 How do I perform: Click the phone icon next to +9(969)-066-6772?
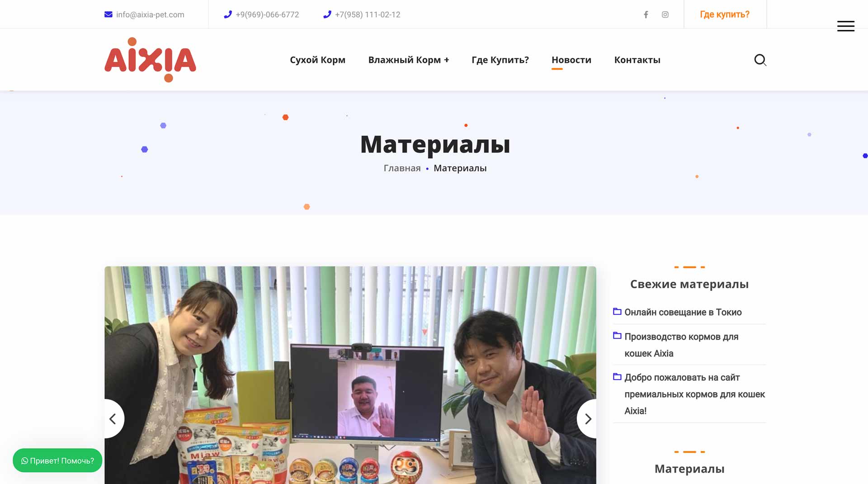(x=228, y=14)
